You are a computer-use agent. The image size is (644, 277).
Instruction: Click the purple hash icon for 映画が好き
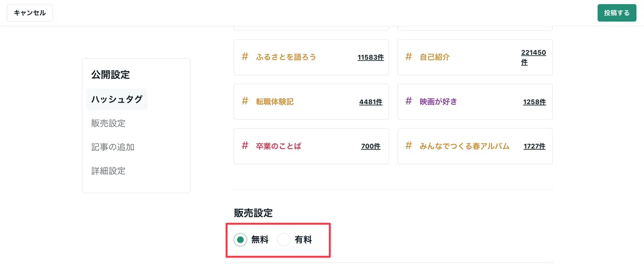(409, 101)
